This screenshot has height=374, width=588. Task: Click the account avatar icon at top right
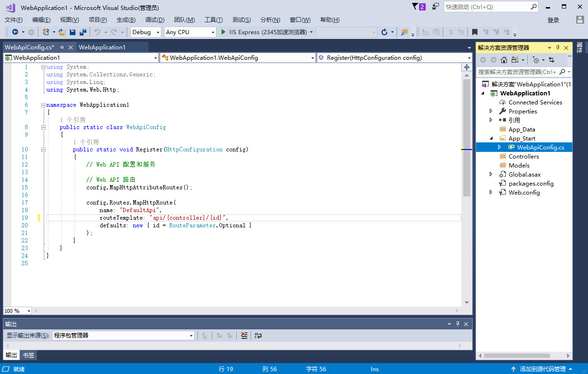[580, 20]
